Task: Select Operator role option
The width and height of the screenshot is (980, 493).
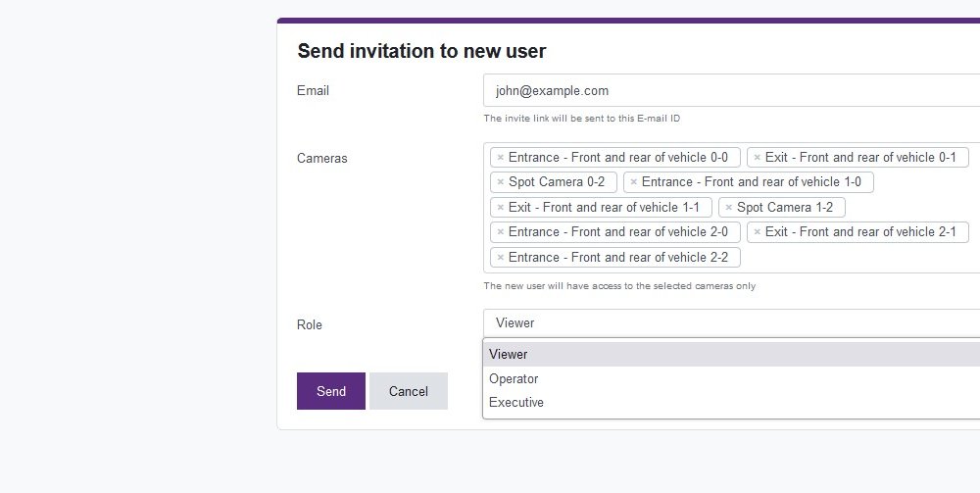Action: point(731,378)
